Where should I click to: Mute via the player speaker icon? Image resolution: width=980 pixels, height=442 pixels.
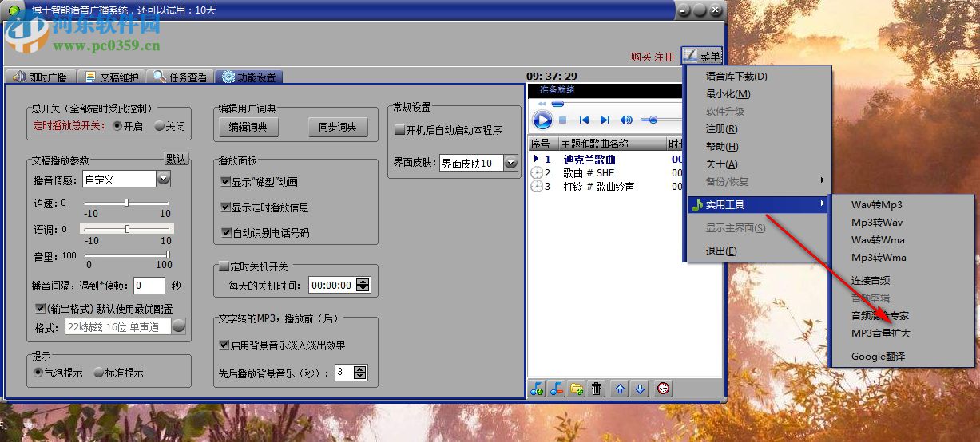pos(627,120)
